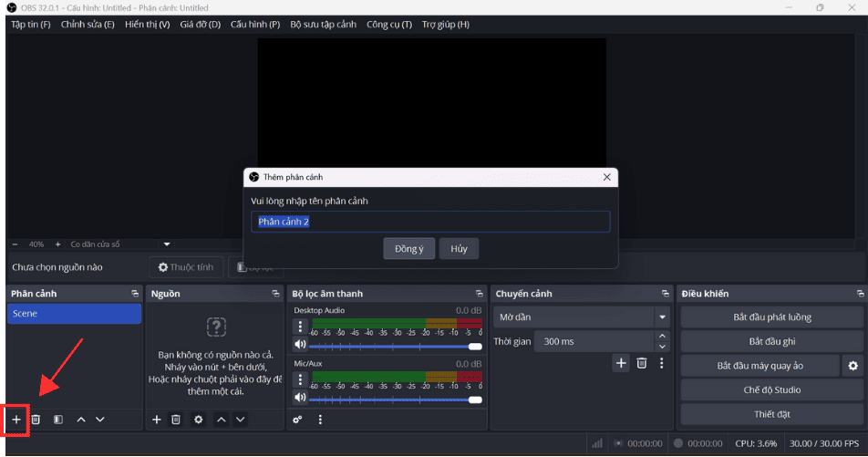Click 30.00 / 30.00 FPS status text

[x=823, y=443]
